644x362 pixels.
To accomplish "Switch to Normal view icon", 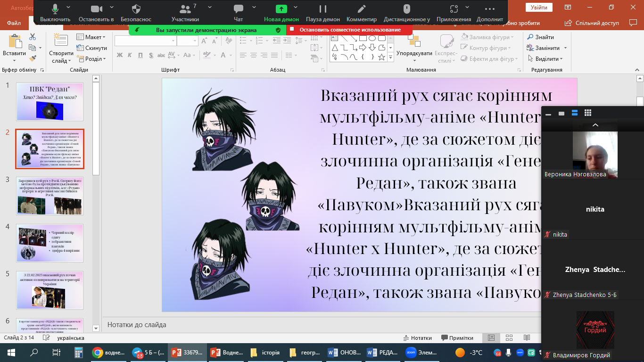I will point(491,338).
